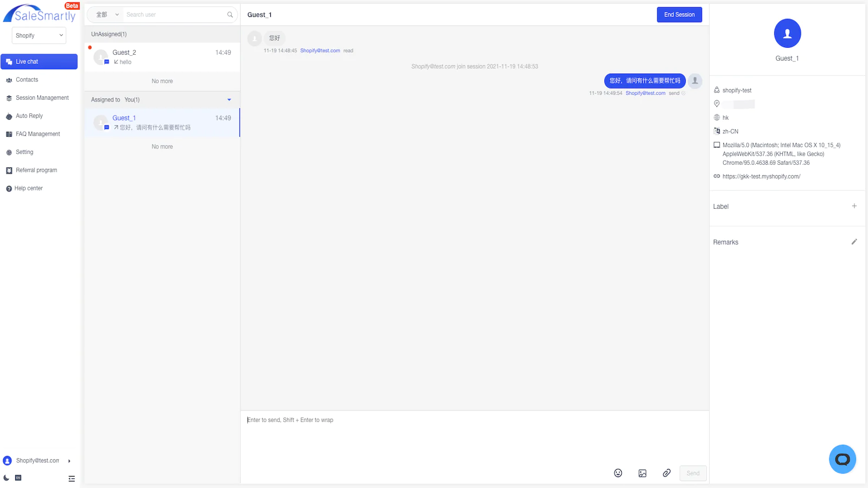Add a label with the plus icon
Screen dimensions: 868x488
pyautogui.click(x=854, y=206)
